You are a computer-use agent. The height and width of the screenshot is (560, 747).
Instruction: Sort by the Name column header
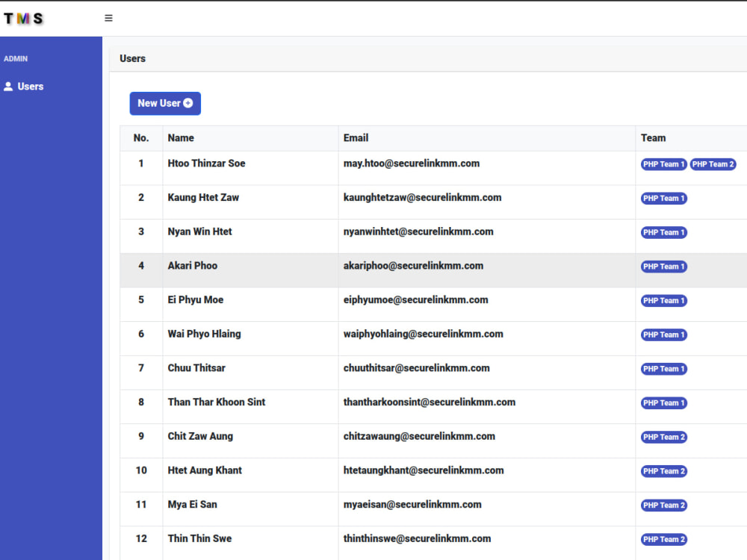(x=181, y=137)
